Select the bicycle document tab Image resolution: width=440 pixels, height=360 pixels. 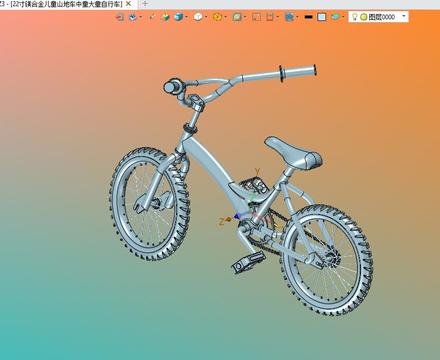62,4
